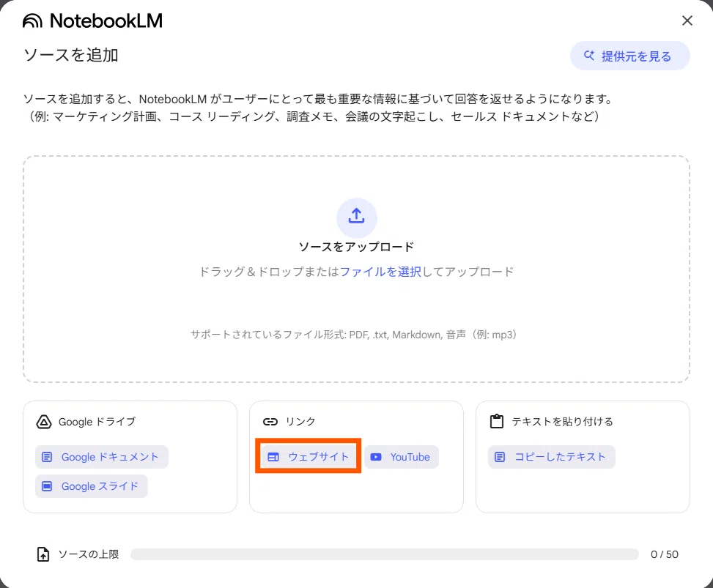Click the リンク section label
The width and height of the screenshot is (713, 588).
300,422
